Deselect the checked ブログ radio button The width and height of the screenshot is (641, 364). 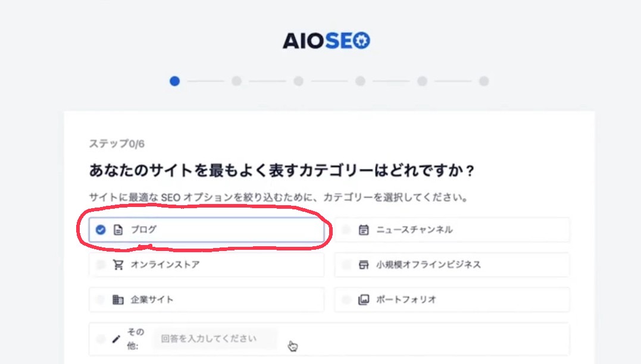tap(101, 230)
